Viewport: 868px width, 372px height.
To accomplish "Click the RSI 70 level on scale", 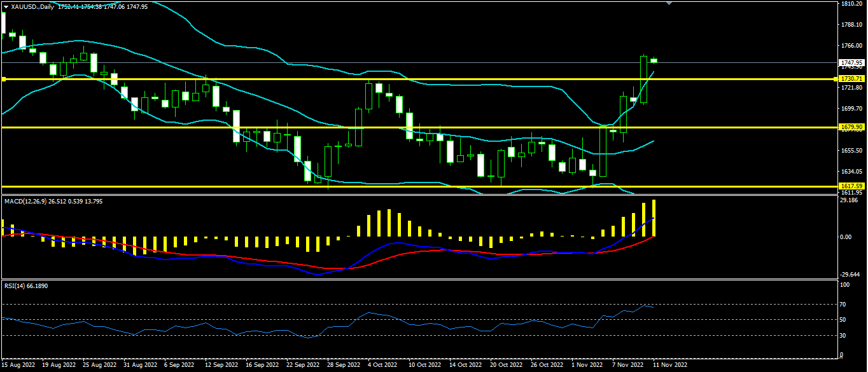I will [844, 305].
